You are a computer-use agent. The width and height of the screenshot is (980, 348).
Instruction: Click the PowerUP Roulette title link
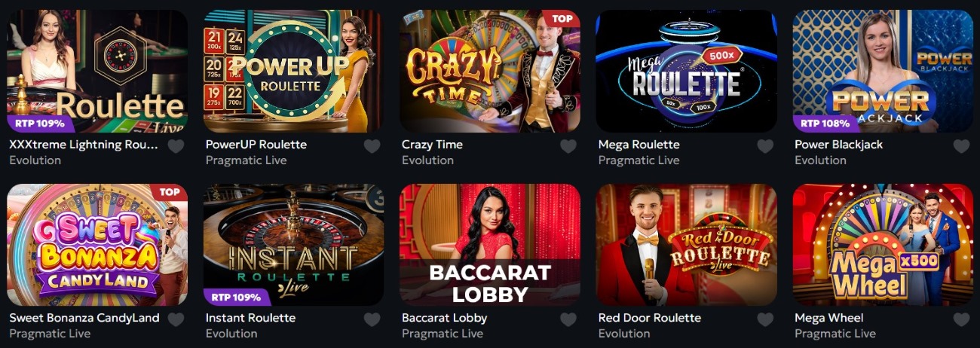pyautogui.click(x=256, y=145)
